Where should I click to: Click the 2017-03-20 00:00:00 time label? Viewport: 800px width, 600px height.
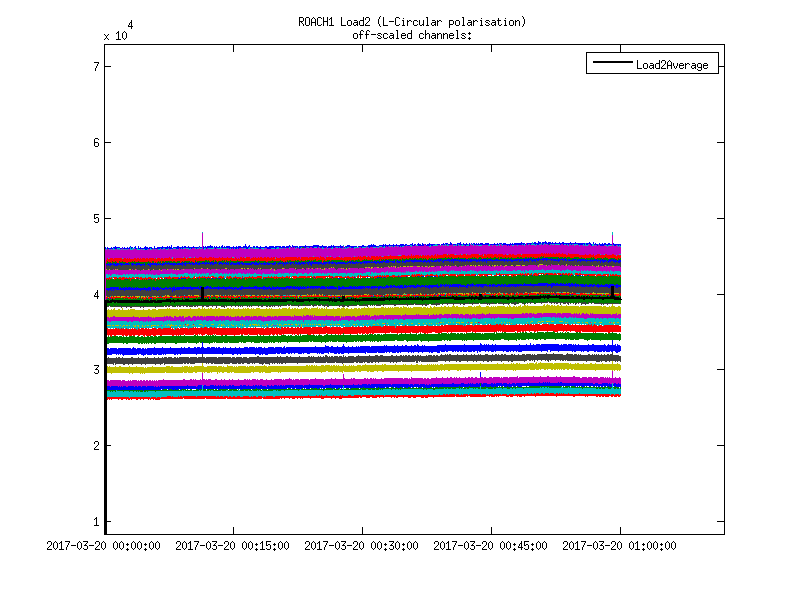105,546
